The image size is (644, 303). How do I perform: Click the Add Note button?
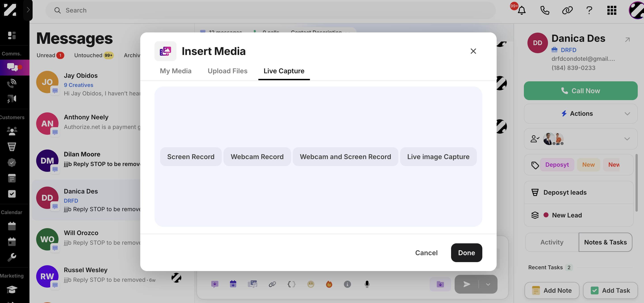tap(552, 290)
